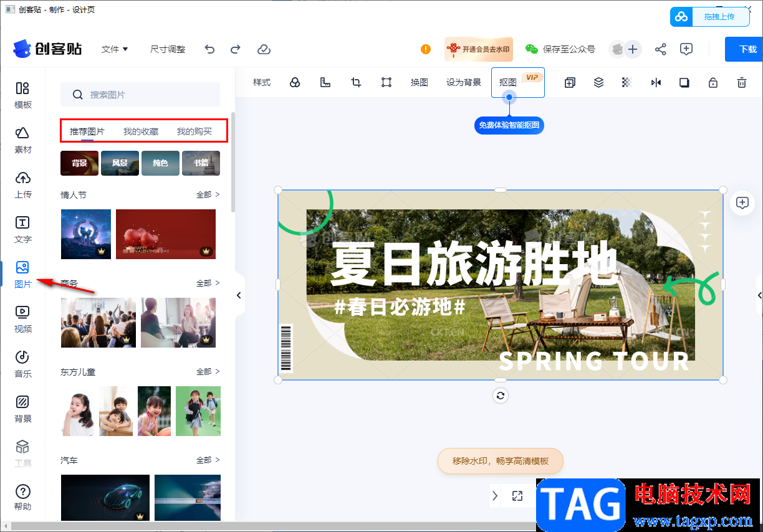
Task: Expand the bottom page list chevron
Action: (495, 496)
